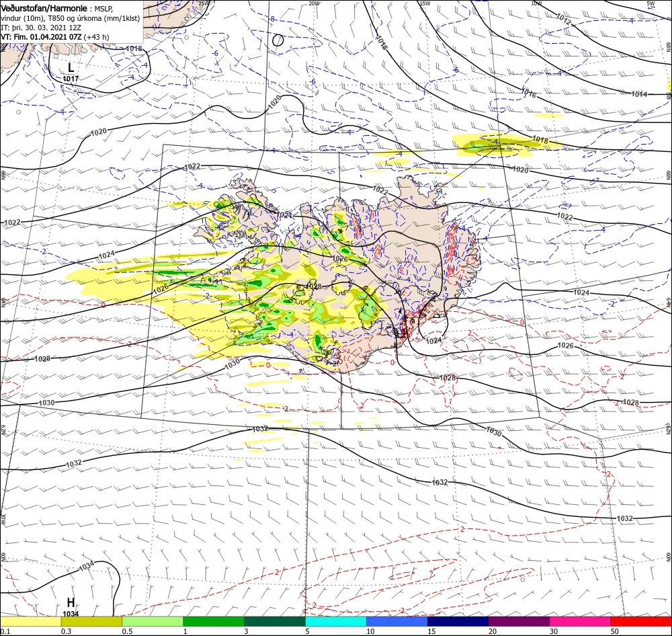The width and height of the screenshot is (672, 636).
Task: Pick the navy 15–20 mm legend swatch
Action: tap(458, 621)
